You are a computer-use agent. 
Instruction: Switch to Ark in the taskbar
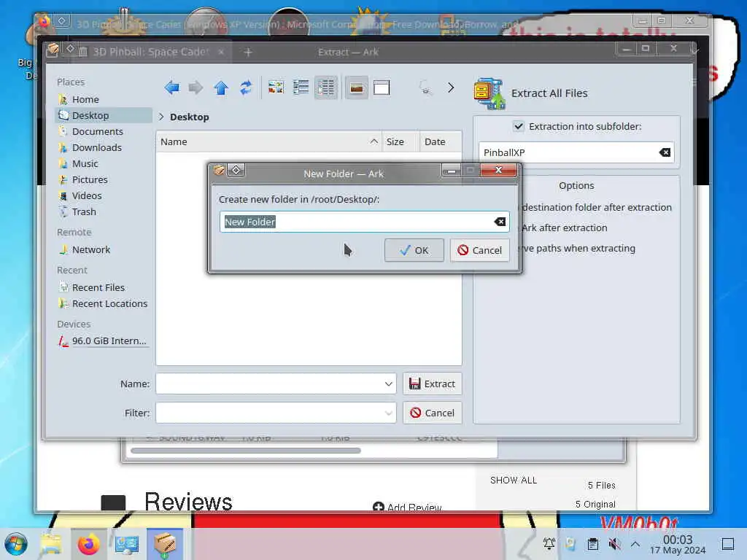(165, 544)
